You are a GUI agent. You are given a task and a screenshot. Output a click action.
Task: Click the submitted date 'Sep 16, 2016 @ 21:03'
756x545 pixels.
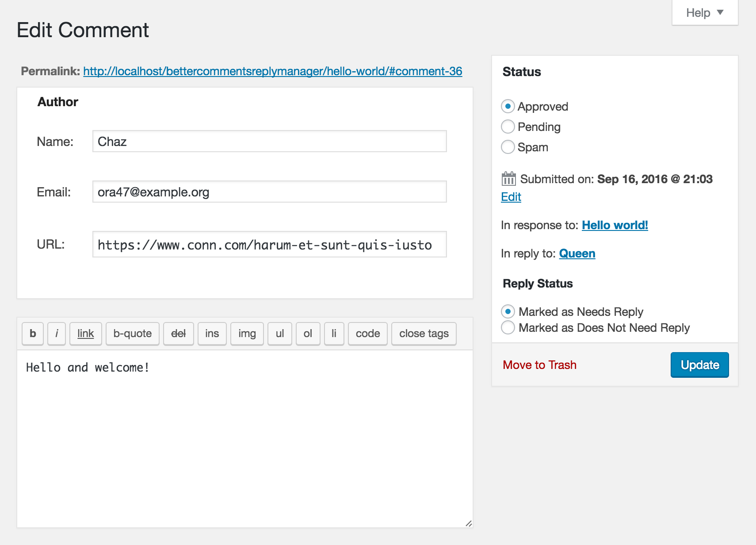655,179
